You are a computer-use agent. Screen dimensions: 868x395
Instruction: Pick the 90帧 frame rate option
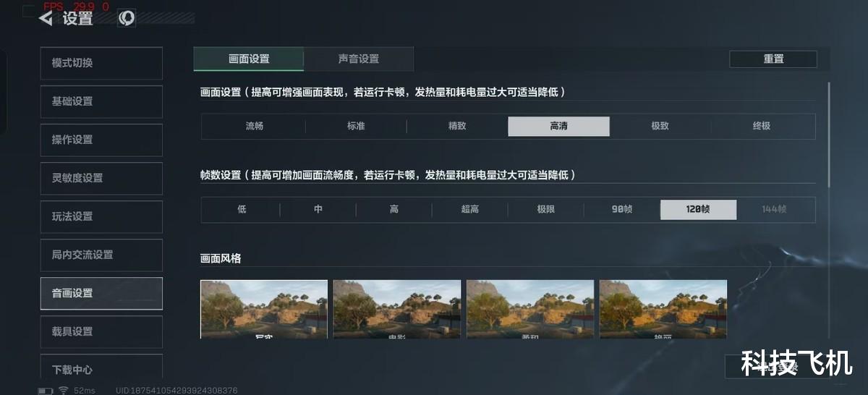click(x=622, y=209)
